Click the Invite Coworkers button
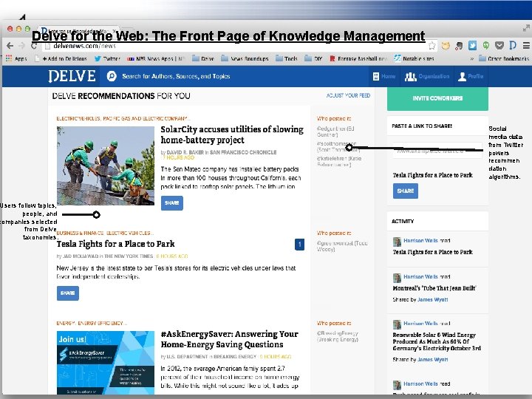Screen dimensions: 532x399 pos(437,98)
